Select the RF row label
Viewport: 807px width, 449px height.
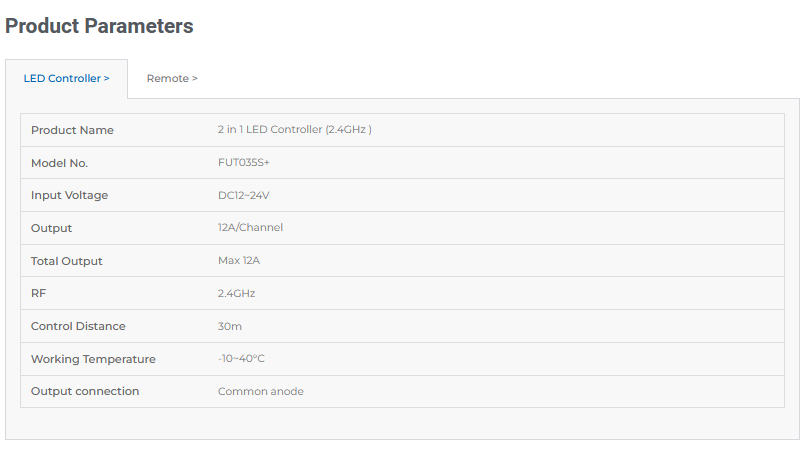(x=39, y=293)
